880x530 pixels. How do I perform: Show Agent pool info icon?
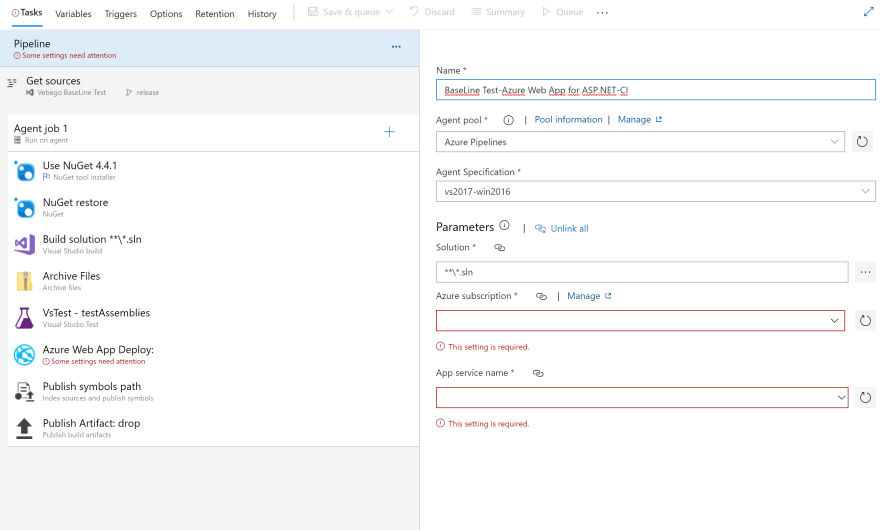point(508,120)
